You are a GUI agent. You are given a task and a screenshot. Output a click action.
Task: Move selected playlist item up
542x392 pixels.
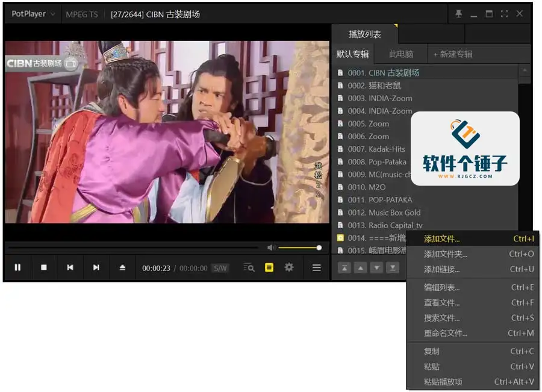coord(361,268)
